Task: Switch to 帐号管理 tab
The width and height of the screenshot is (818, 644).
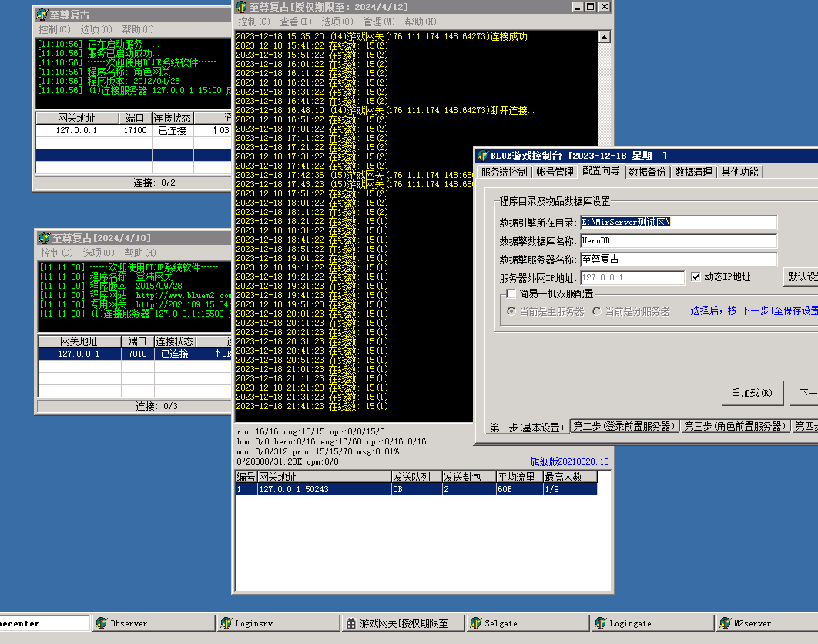Action: click(x=555, y=172)
